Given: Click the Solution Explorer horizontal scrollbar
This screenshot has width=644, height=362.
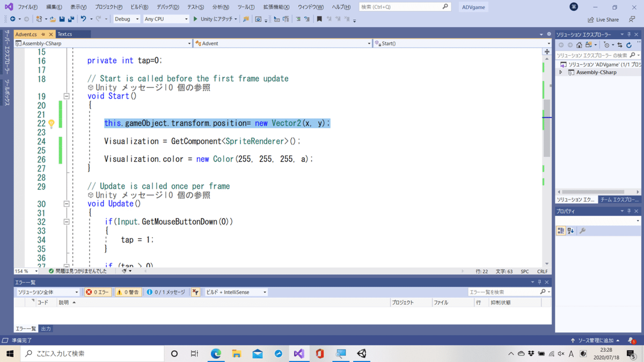Looking at the screenshot, I should 593,191.
